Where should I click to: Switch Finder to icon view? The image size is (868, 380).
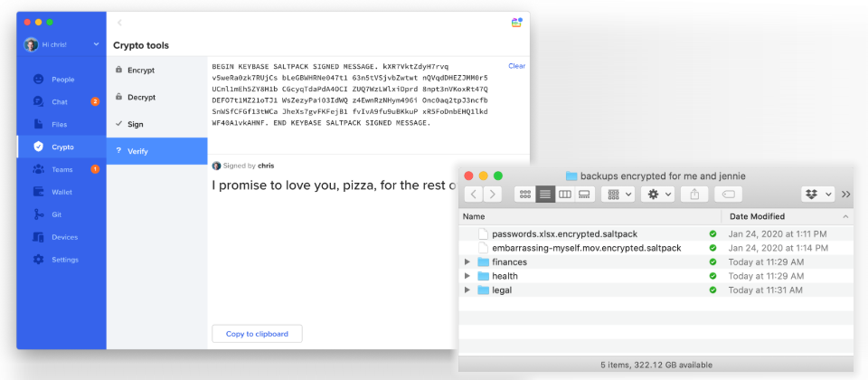point(525,194)
